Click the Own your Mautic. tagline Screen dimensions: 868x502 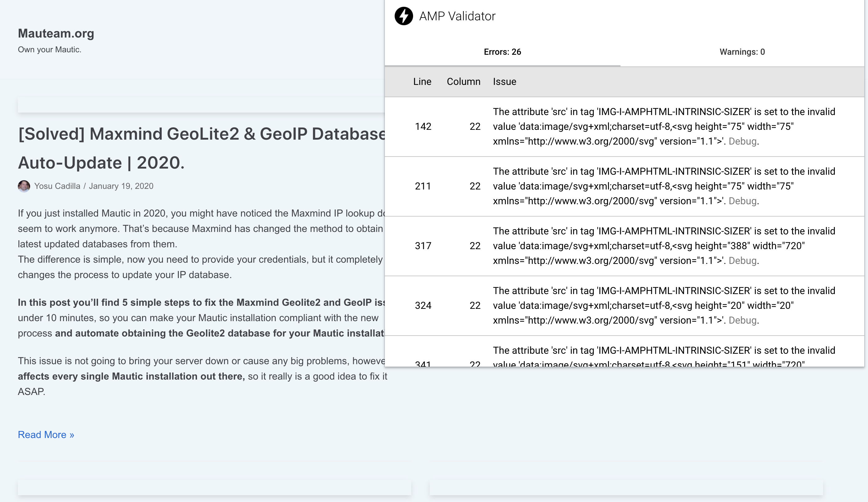(49, 50)
